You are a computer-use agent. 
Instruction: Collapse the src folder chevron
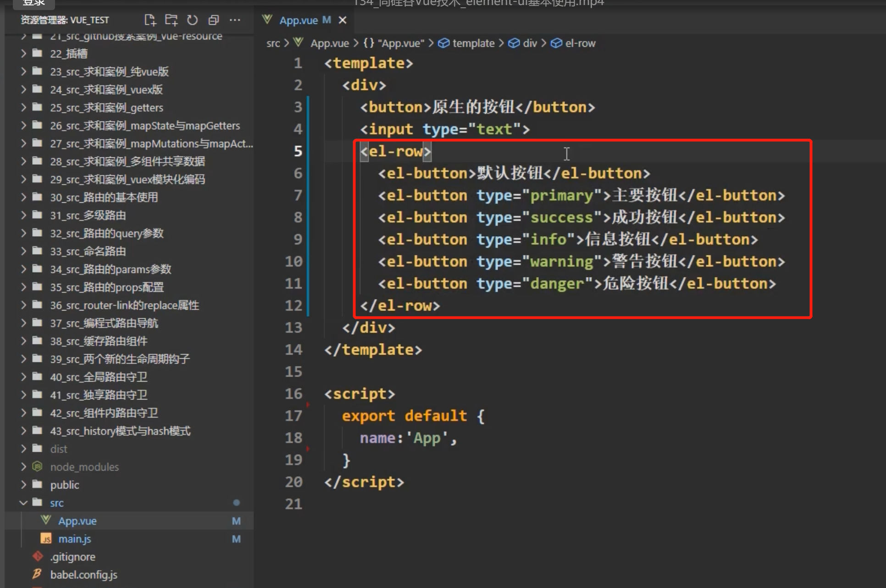tap(23, 503)
